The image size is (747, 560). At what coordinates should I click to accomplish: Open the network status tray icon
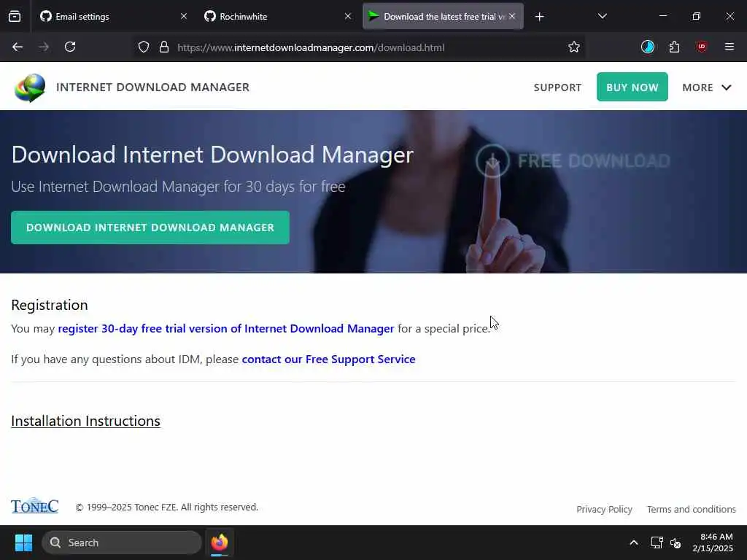657,542
